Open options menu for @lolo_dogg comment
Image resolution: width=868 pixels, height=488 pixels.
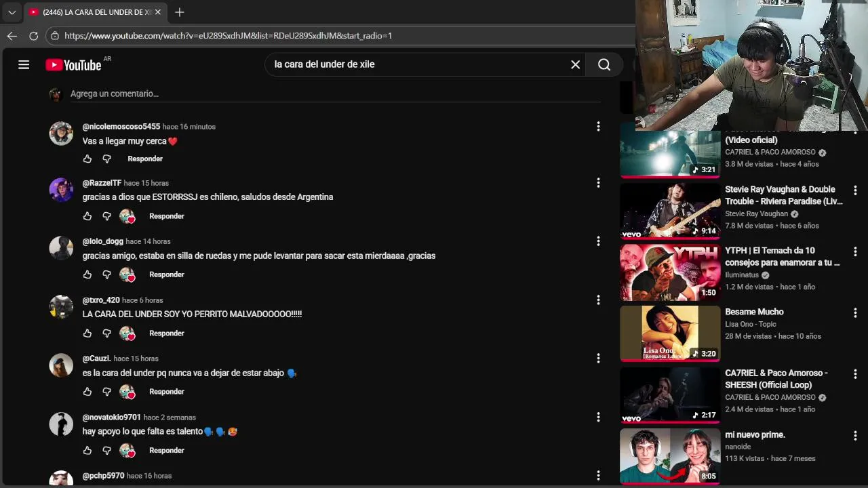tap(598, 241)
